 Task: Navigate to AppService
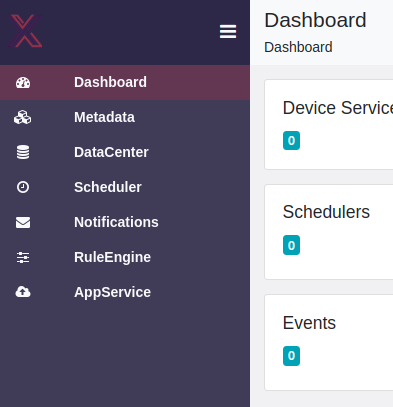[125, 292]
